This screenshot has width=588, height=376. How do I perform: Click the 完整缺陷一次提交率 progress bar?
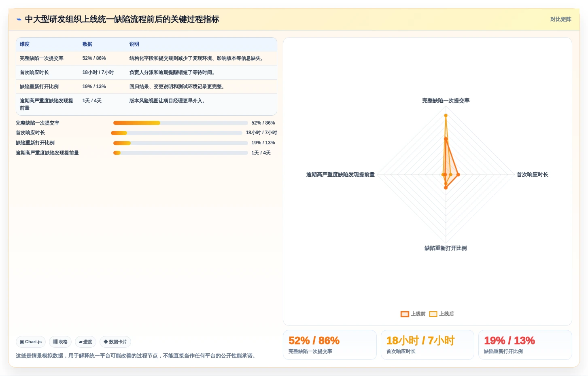click(x=180, y=123)
